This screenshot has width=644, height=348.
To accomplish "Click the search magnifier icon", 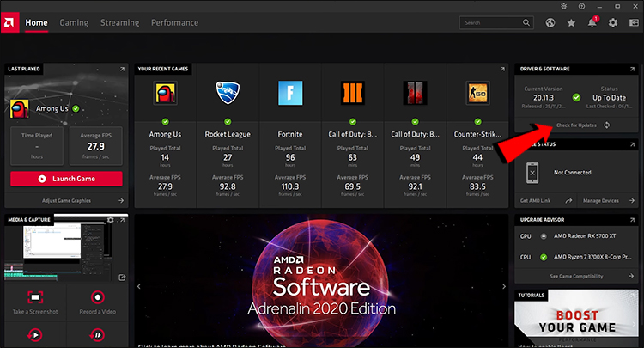I will pyautogui.click(x=526, y=22).
